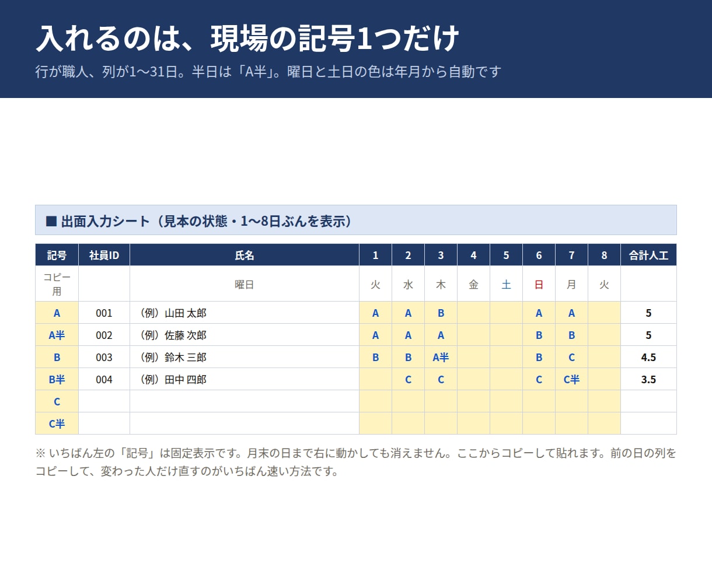Select the day 5 column header
The height and width of the screenshot is (588, 712).
[x=506, y=255]
